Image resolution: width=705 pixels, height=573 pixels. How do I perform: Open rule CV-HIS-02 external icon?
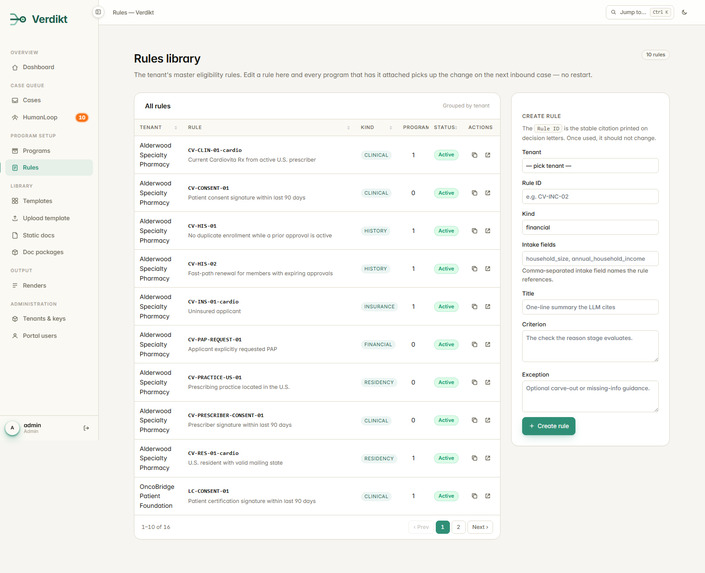click(x=487, y=269)
